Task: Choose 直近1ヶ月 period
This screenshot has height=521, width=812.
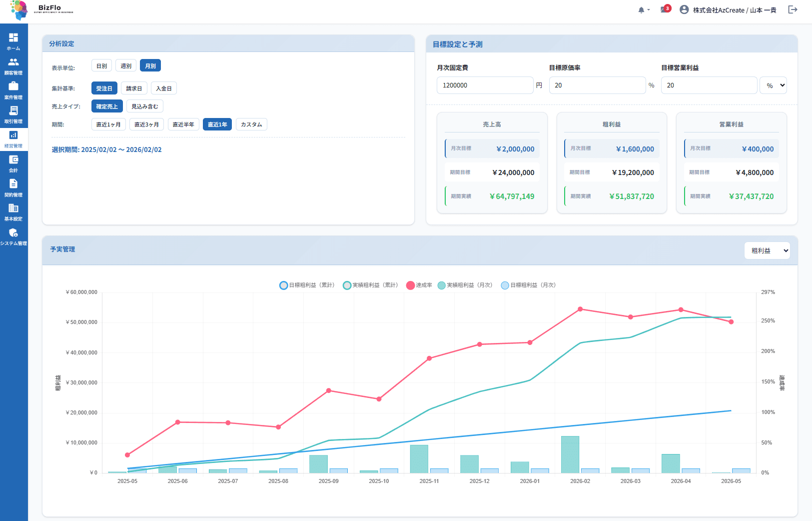Action: pos(108,124)
